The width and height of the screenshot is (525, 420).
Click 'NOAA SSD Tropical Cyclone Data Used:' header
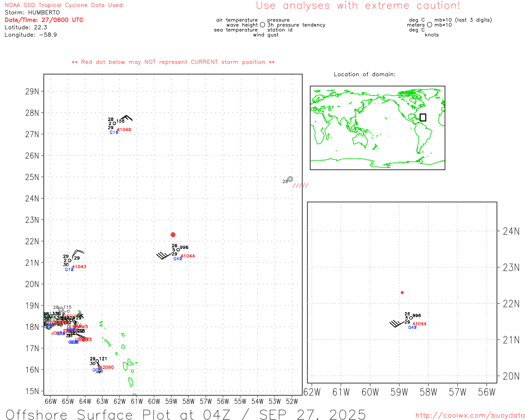pyautogui.click(x=64, y=5)
